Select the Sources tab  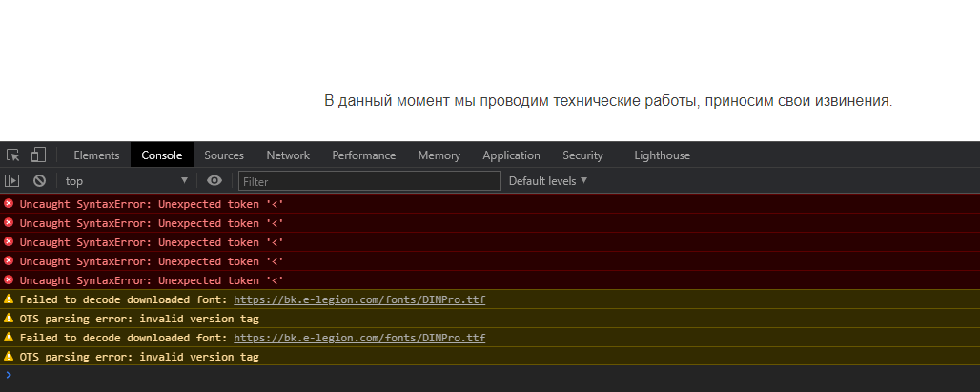[224, 155]
